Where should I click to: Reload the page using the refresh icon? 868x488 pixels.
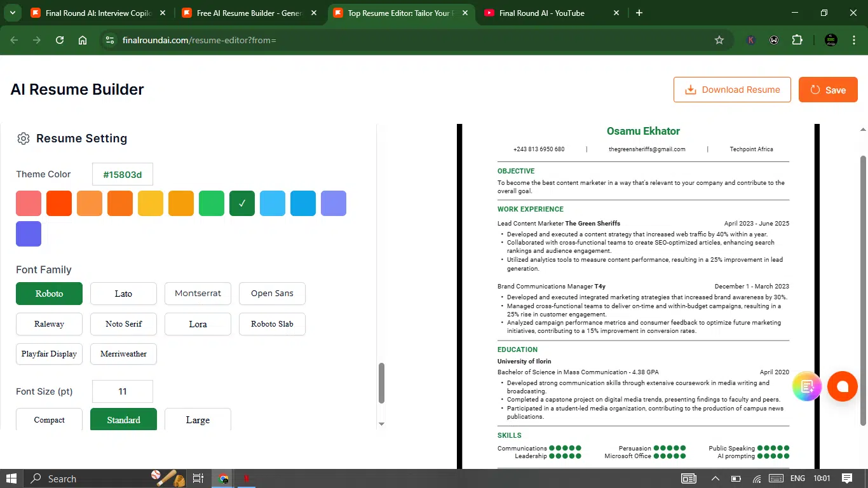click(x=60, y=40)
